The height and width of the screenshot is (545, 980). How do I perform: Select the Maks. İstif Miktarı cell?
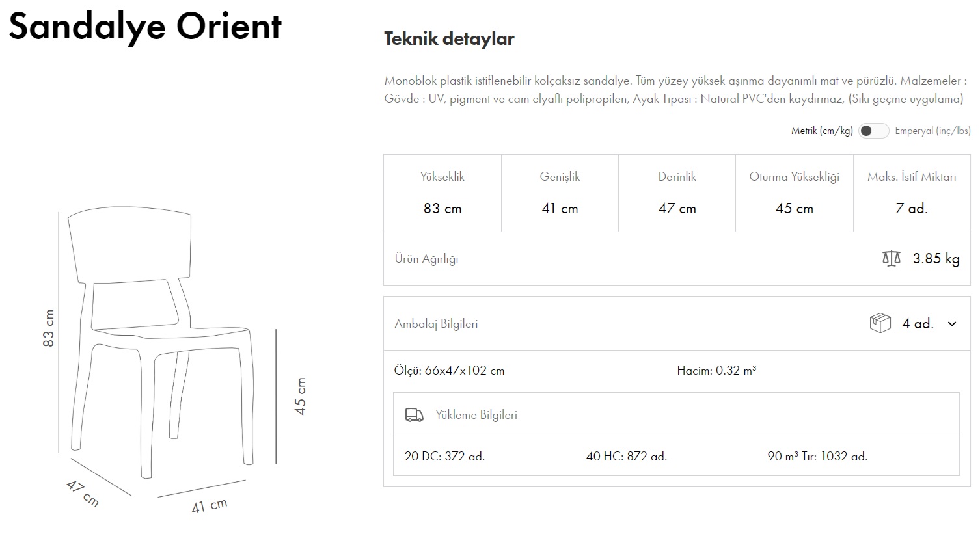(911, 193)
